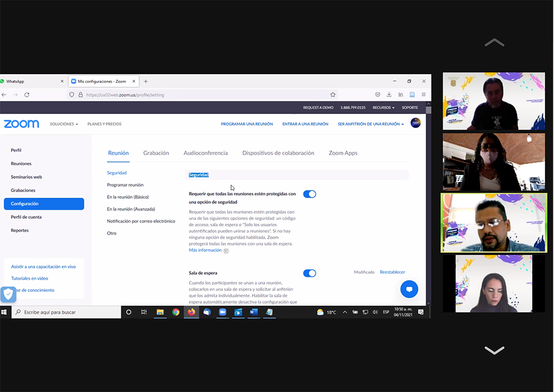Click the Windows taskbar search box
554x392 pixels.
pyautogui.click(x=66, y=312)
